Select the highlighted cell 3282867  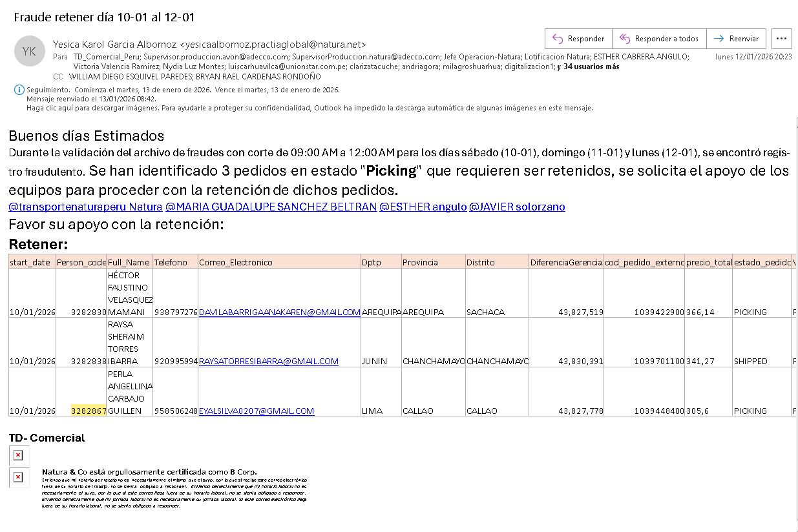point(89,411)
